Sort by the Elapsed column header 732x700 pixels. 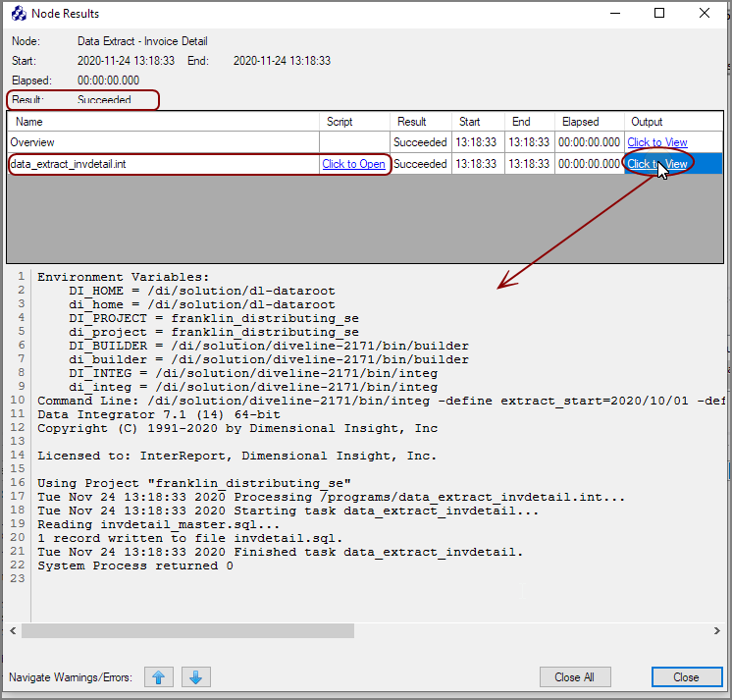pos(590,122)
